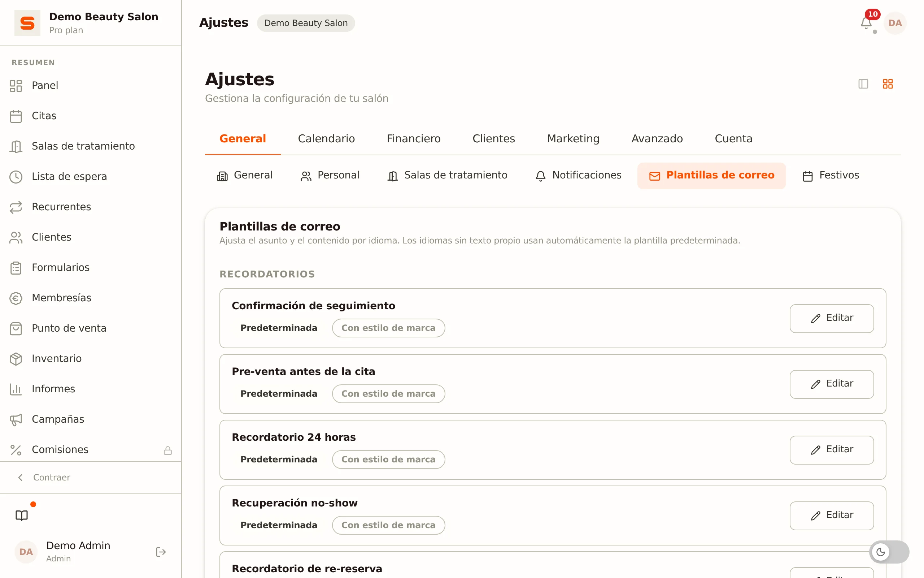Switch to the Marketing tab
The height and width of the screenshot is (578, 924).
[x=573, y=138]
